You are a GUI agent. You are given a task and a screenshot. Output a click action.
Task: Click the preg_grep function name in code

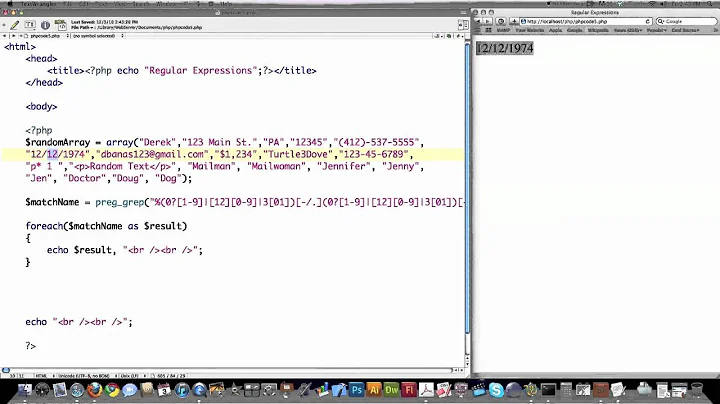[119, 202]
